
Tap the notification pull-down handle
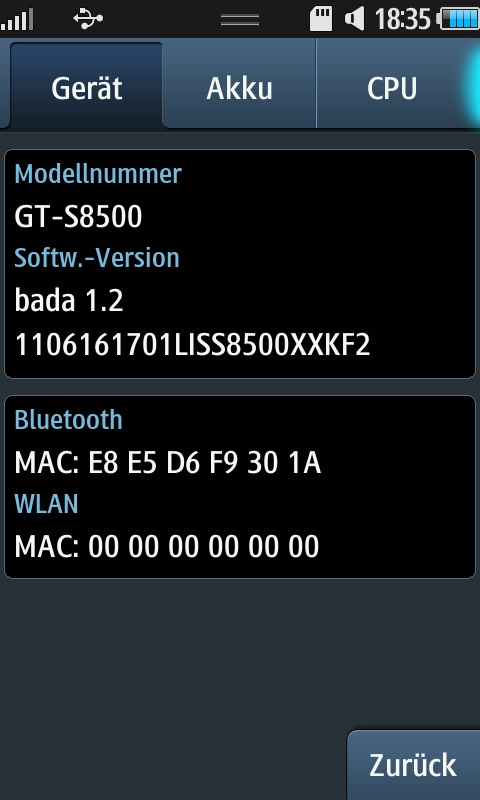click(x=240, y=19)
